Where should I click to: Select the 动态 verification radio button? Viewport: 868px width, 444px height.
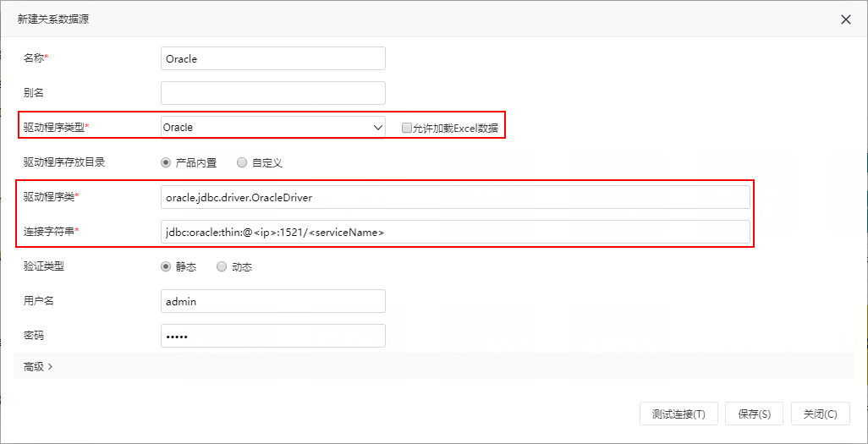(222, 267)
